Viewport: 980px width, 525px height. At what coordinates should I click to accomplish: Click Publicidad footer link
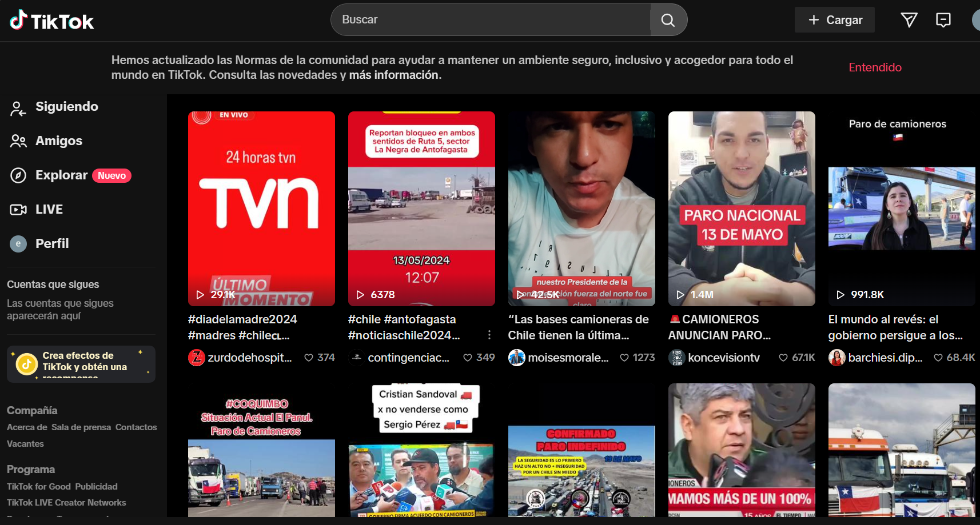tap(96, 487)
